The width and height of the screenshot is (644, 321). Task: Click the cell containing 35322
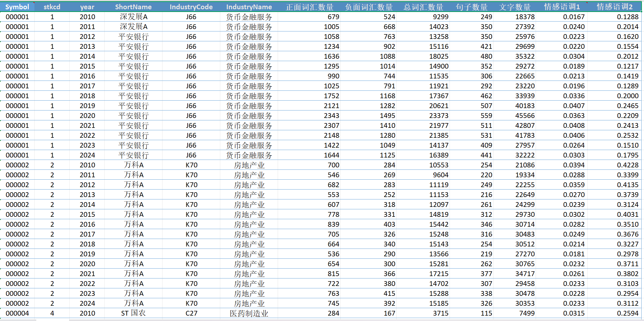click(515, 56)
